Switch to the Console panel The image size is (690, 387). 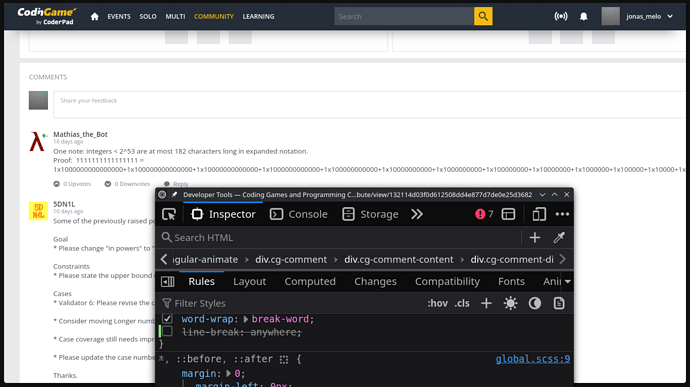[299, 214]
